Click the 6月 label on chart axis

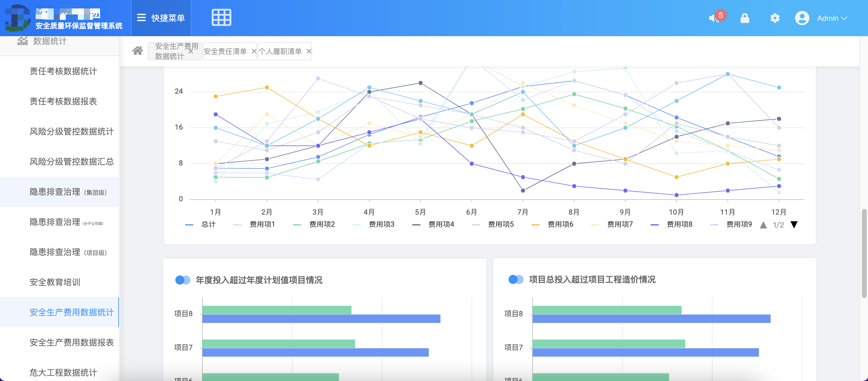[471, 212]
